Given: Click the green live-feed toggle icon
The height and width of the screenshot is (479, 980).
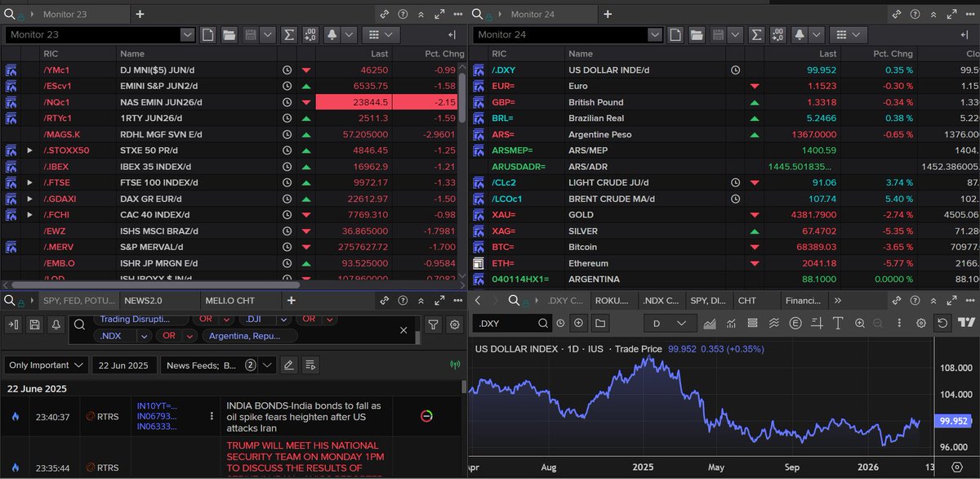Looking at the screenshot, I should [x=454, y=365].
